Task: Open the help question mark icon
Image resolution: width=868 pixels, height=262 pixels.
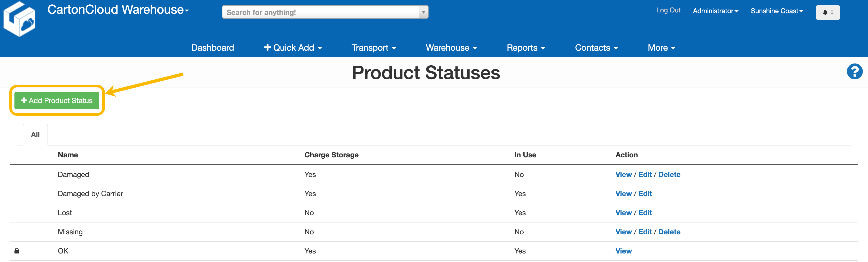Action: pyautogui.click(x=855, y=71)
